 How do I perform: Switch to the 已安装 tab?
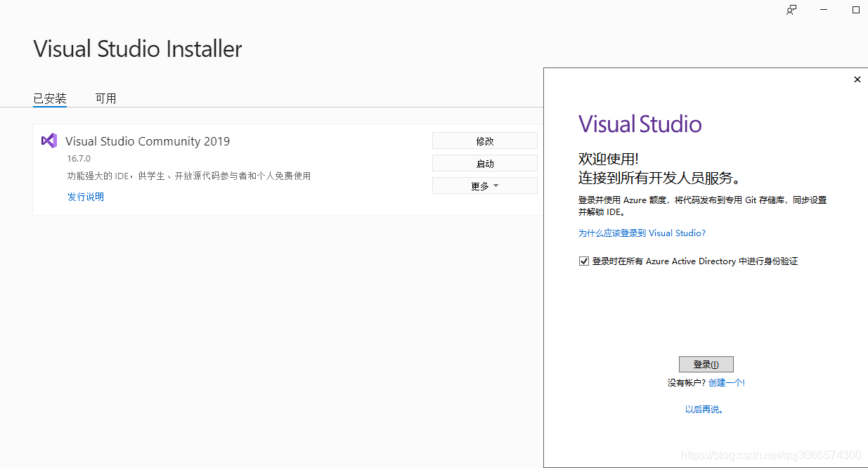point(50,98)
